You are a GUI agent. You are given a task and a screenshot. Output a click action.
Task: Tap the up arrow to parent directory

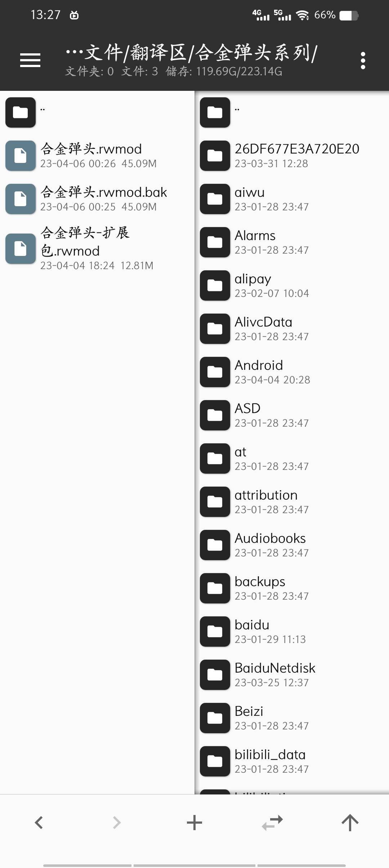coord(350,823)
